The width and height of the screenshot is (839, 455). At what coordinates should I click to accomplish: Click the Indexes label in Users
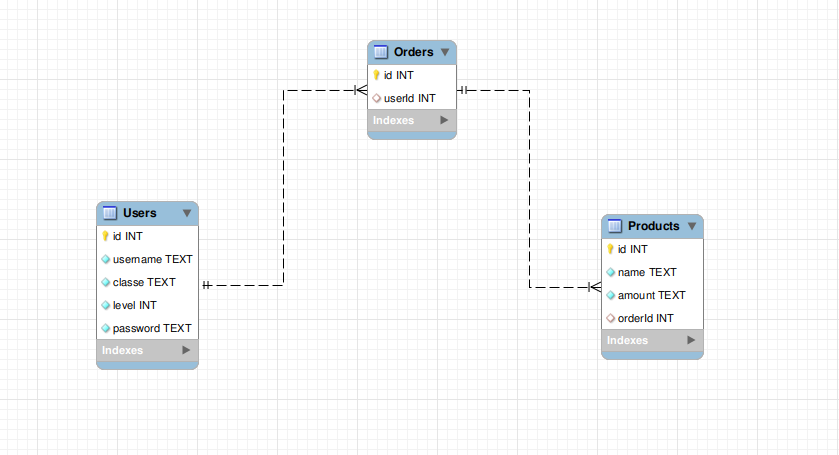point(123,350)
